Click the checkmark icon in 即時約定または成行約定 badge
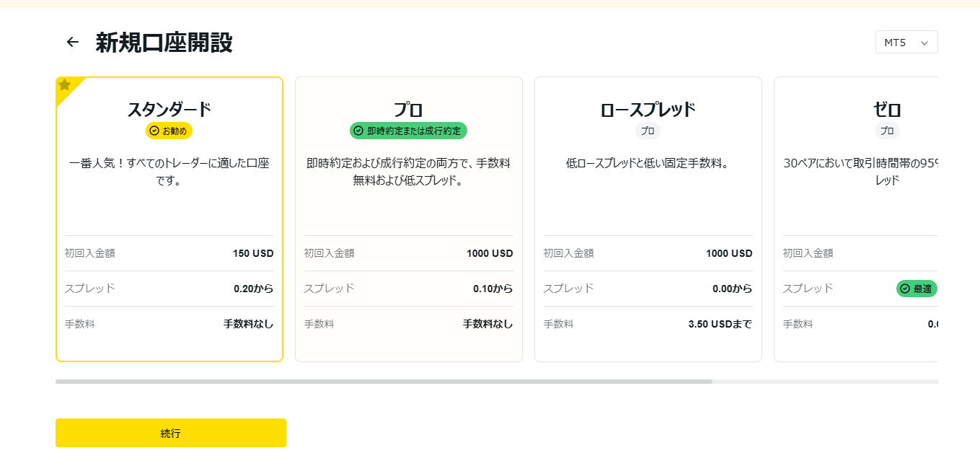 (358, 131)
